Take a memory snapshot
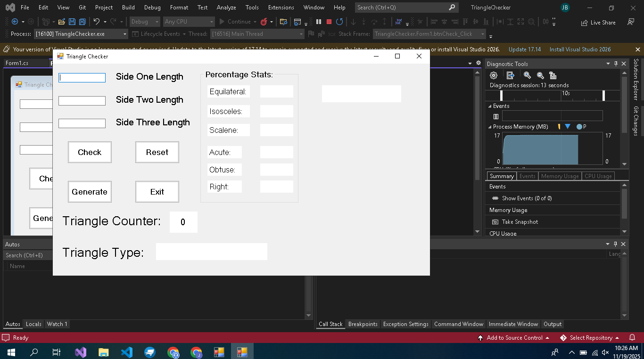 [520, 222]
